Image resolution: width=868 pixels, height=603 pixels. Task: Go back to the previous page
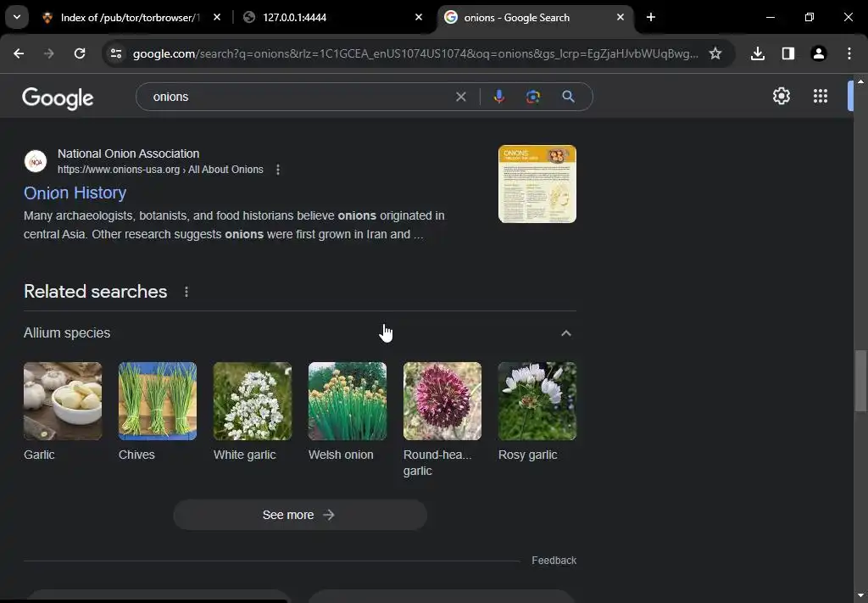pos(19,53)
